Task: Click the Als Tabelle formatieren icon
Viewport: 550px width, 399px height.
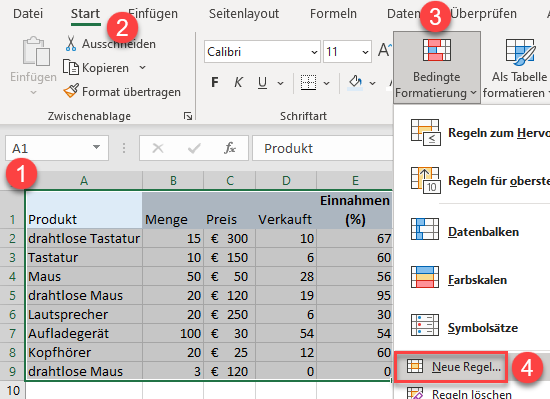Action: pos(520,52)
